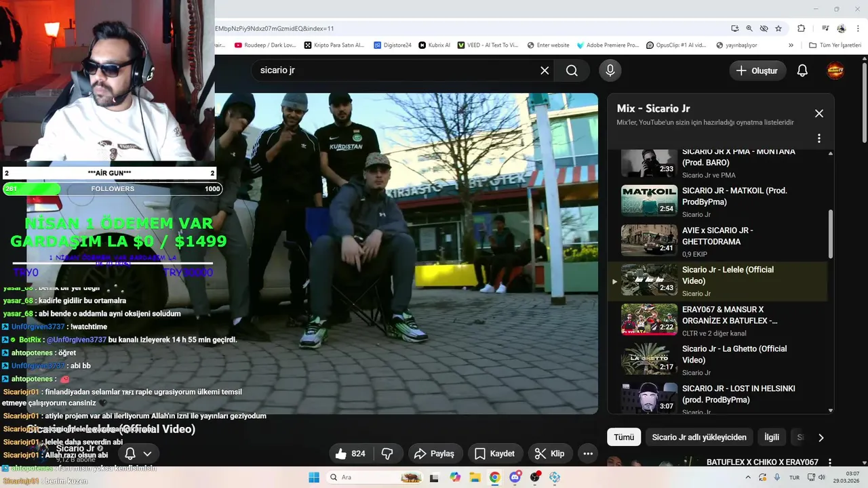Save the video with Kaydet
The height and width of the screenshot is (488, 868).
coord(494,453)
